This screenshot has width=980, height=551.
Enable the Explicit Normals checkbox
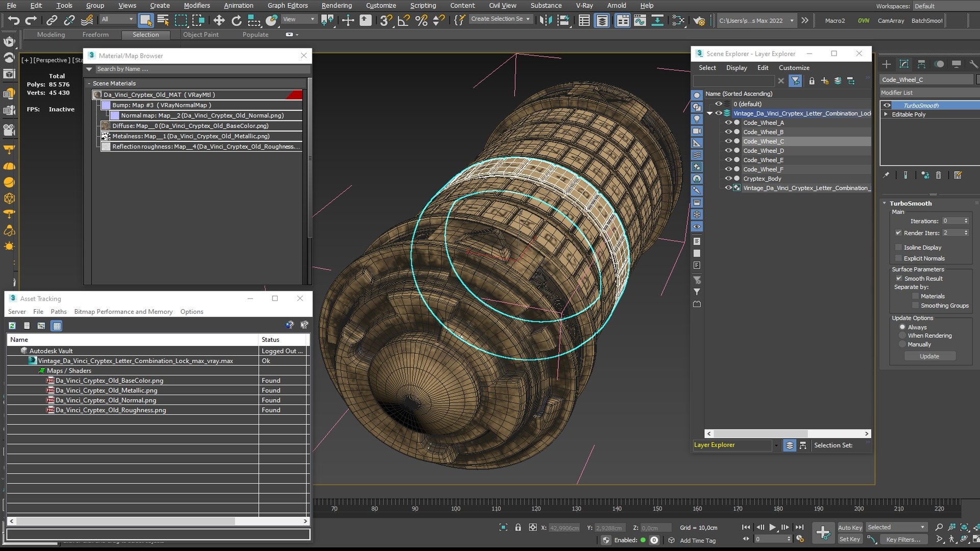pos(899,258)
